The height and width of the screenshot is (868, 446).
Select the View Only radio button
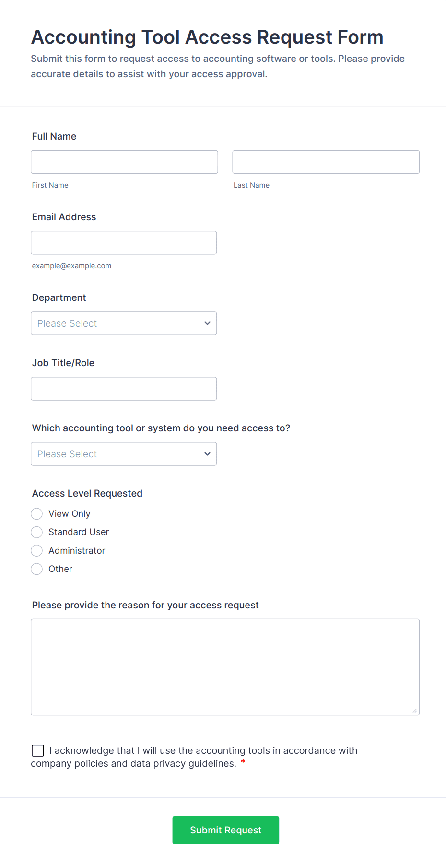click(x=37, y=514)
